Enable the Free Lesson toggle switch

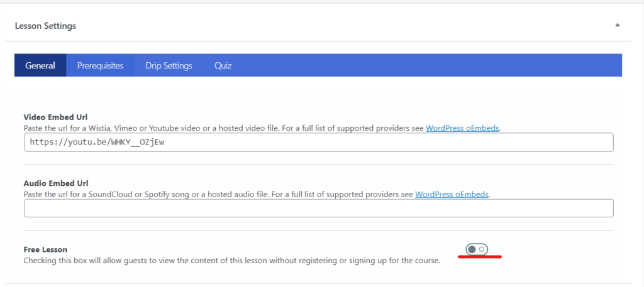pyautogui.click(x=477, y=249)
